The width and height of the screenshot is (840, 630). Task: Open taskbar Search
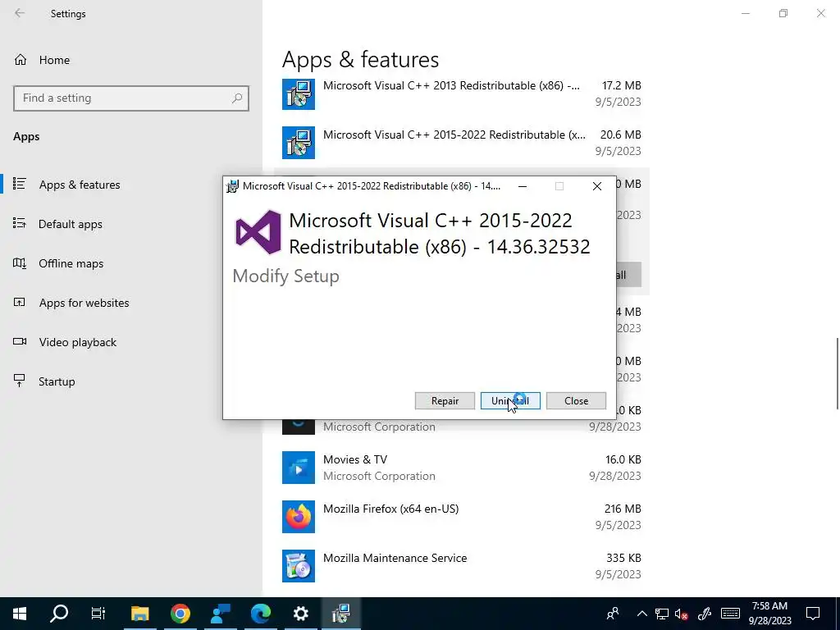point(59,614)
